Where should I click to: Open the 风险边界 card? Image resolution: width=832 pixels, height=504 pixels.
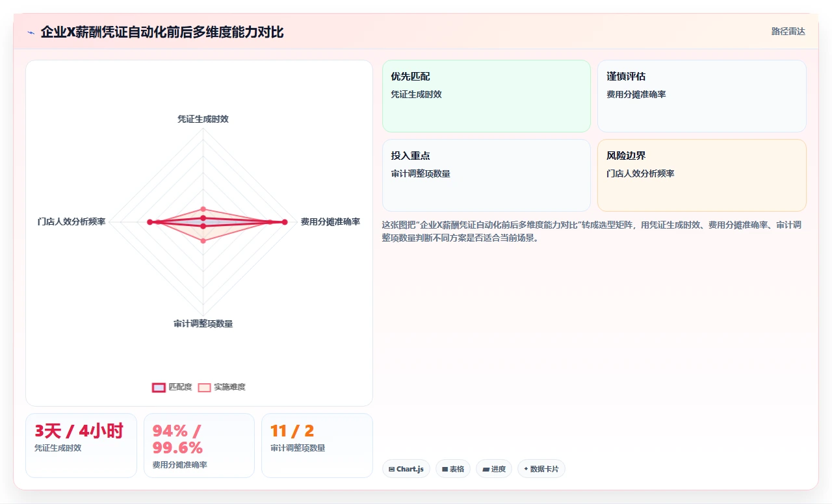(702, 175)
